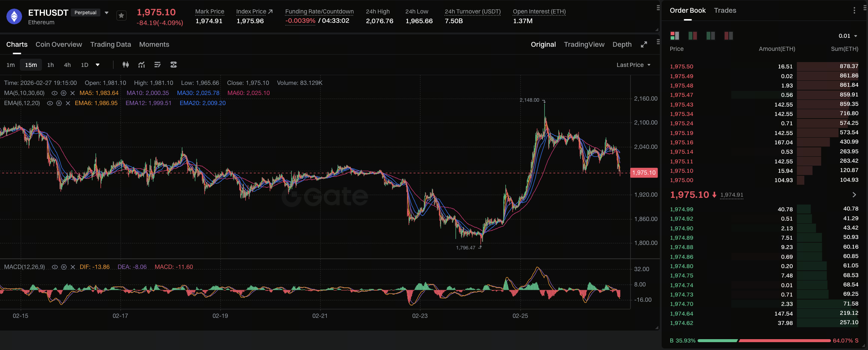
Task: Click the 1,975.16 ask price row
Action: [x=682, y=142]
